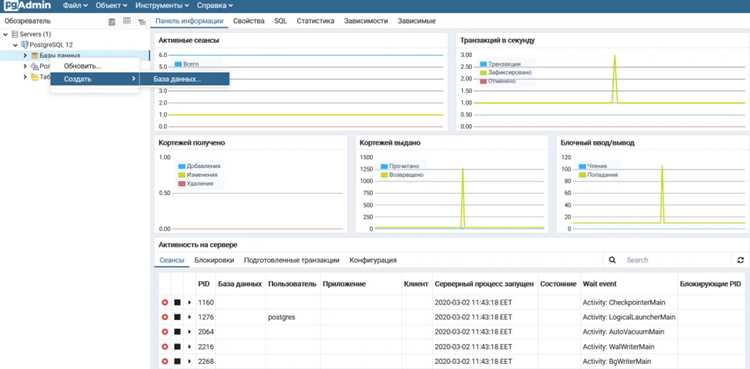Select Создать in context menu
The height and width of the screenshot is (369, 750).
click(x=95, y=79)
